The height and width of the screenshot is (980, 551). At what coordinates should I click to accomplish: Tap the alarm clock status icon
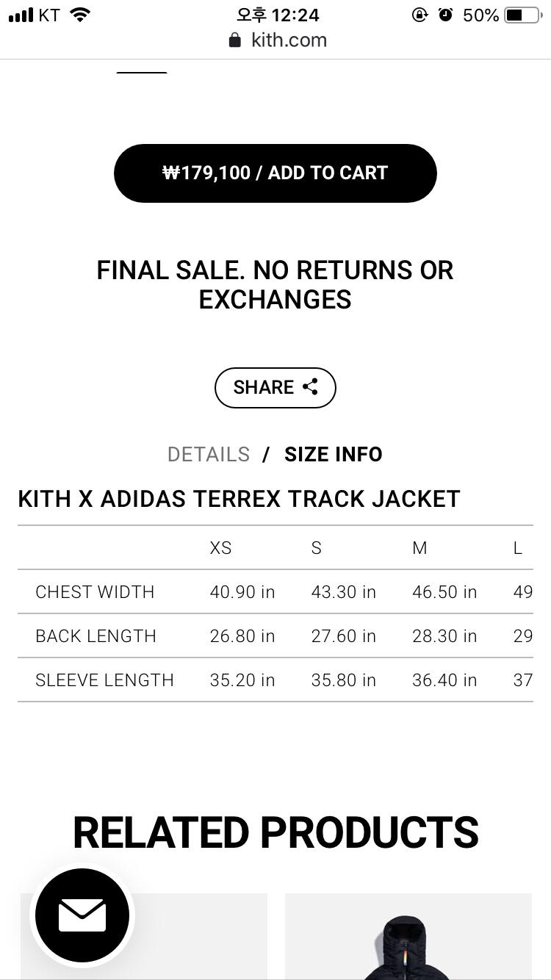click(x=445, y=15)
